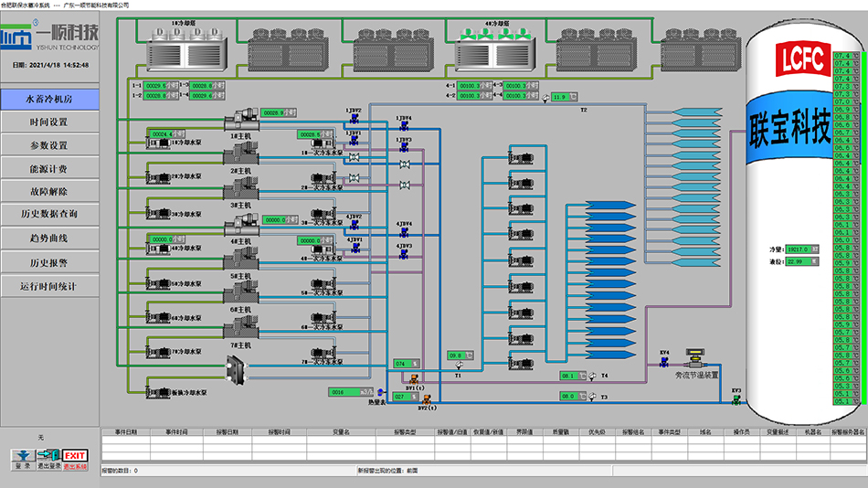The height and width of the screenshot is (488, 868).
Task: Click the DV2 opening value 027
Action: coord(407,397)
